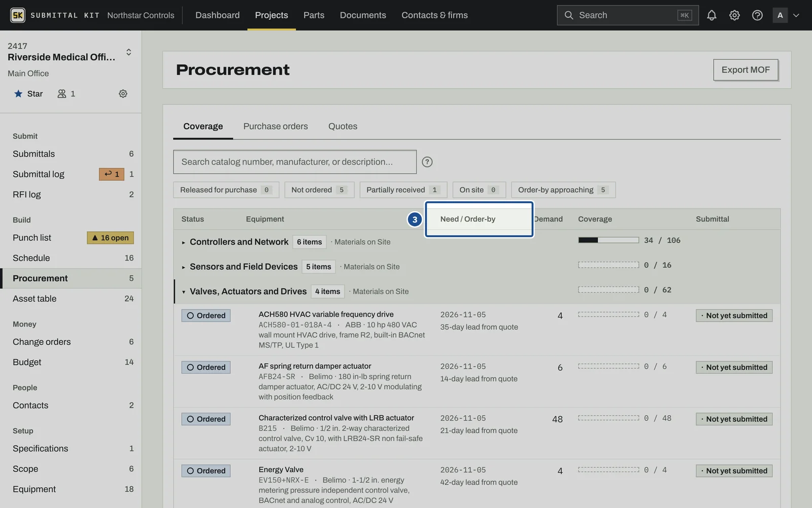812x508 pixels.
Task: Go to Dashboard in top nav
Action: pos(217,15)
